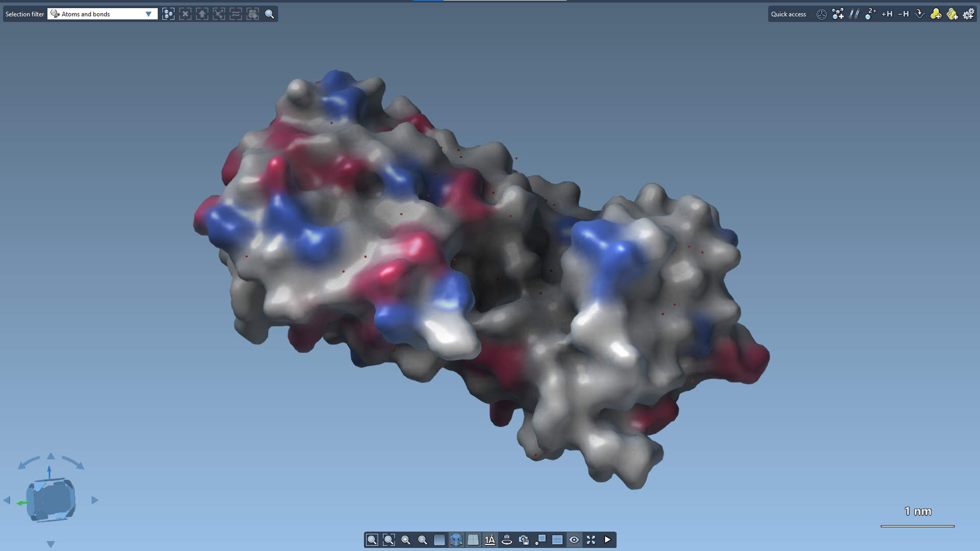Click the select all atoms icon
This screenshot has width=980, height=551.
pyautogui.click(x=168, y=14)
